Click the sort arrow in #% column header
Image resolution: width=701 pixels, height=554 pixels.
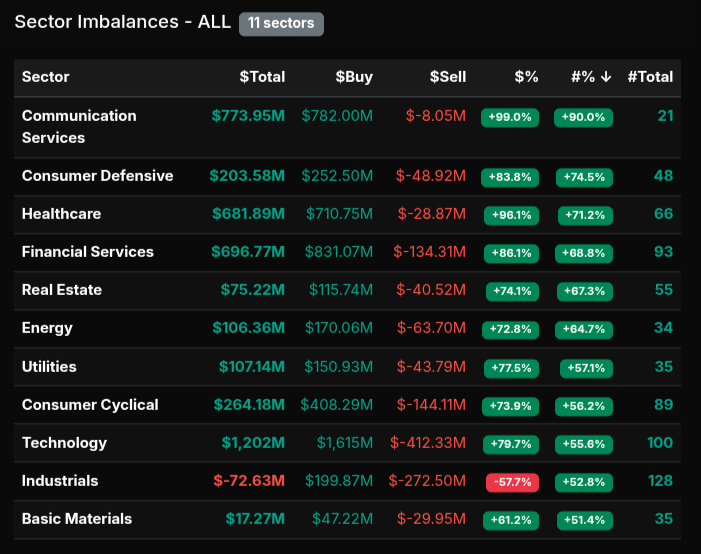pos(606,77)
